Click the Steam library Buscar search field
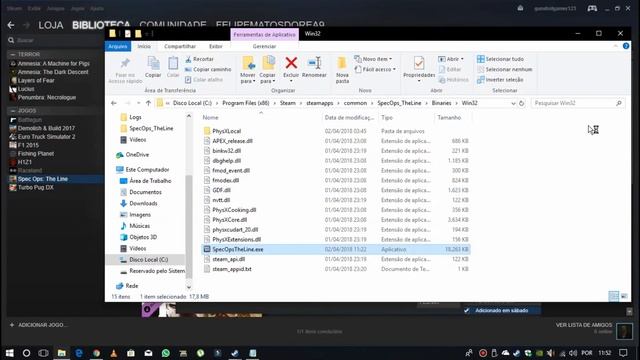 click(x=55, y=40)
